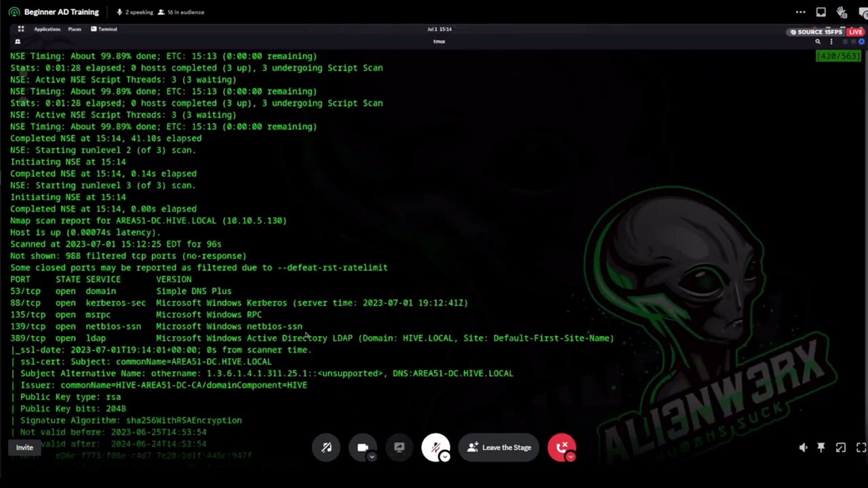Screen dimensions: 868x488
Task: Click the 53/tcp open domain row
Action: tap(121, 291)
